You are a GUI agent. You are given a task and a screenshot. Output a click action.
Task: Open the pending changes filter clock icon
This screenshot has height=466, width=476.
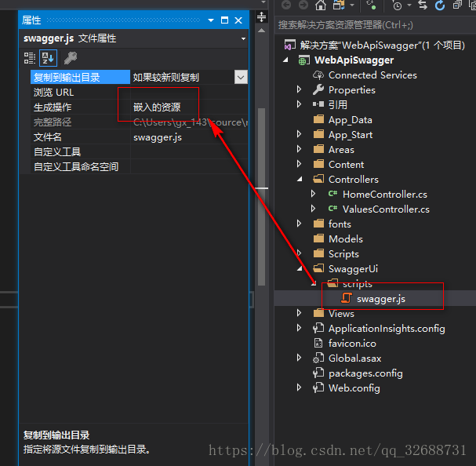click(x=397, y=5)
